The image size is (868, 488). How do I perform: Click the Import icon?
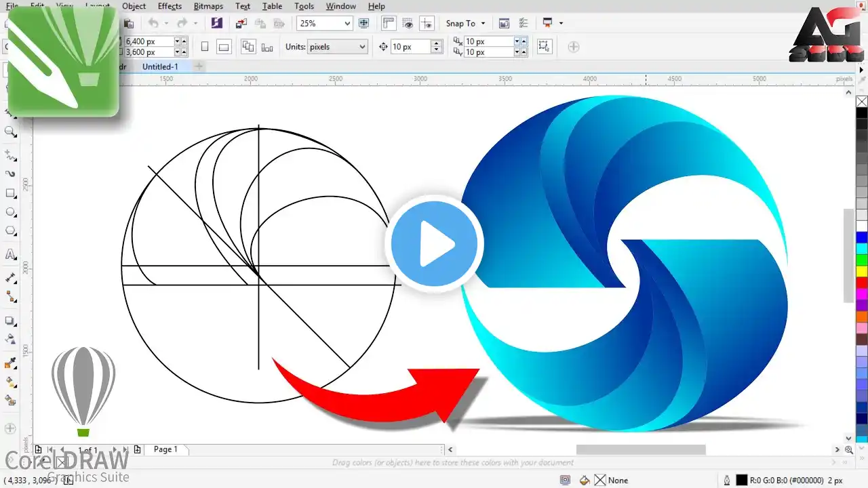point(241,24)
